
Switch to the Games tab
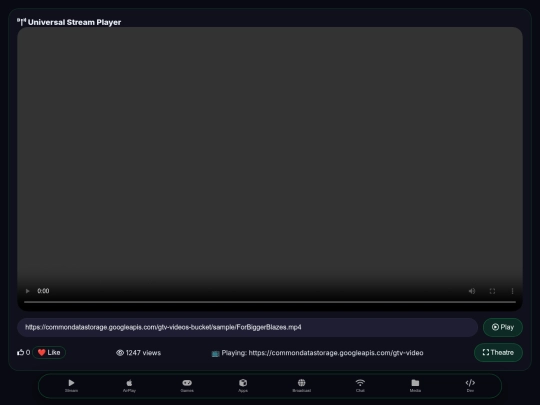point(187,385)
